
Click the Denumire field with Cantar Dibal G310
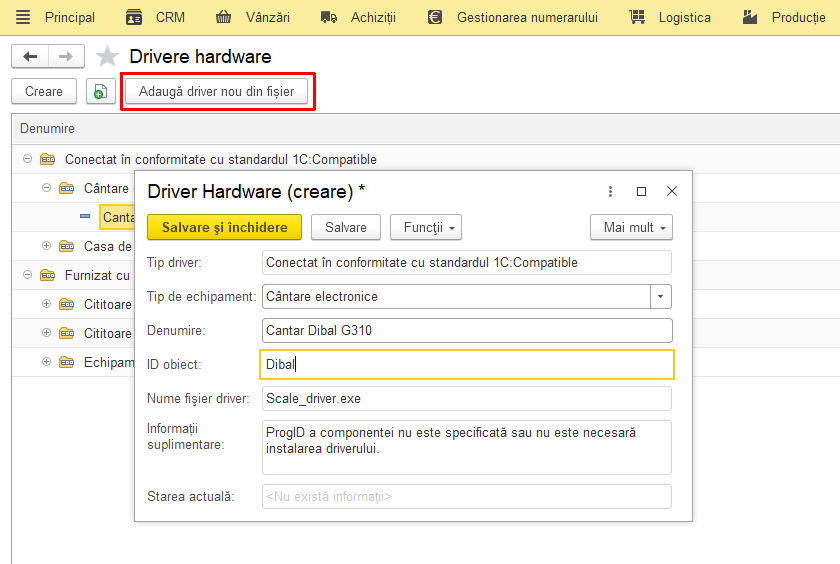[467, 330]
